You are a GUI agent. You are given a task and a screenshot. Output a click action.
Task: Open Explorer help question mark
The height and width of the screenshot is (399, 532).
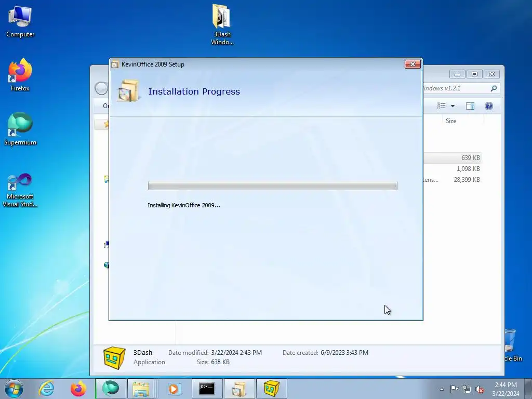click(488, 106)
